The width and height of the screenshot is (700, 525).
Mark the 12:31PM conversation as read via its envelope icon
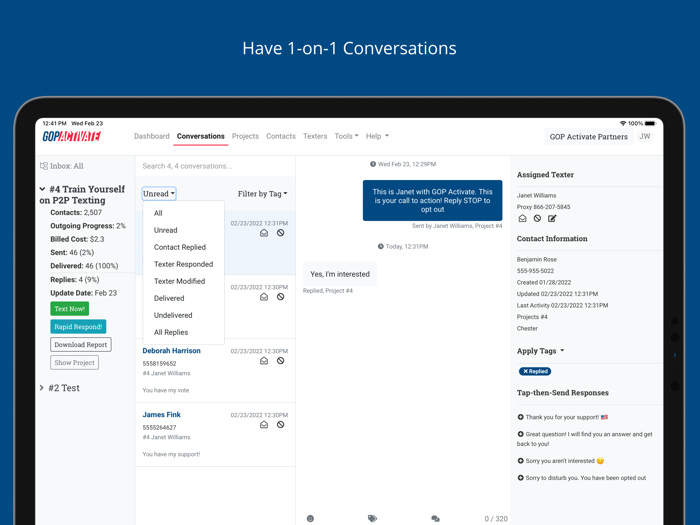coord(264,233)
